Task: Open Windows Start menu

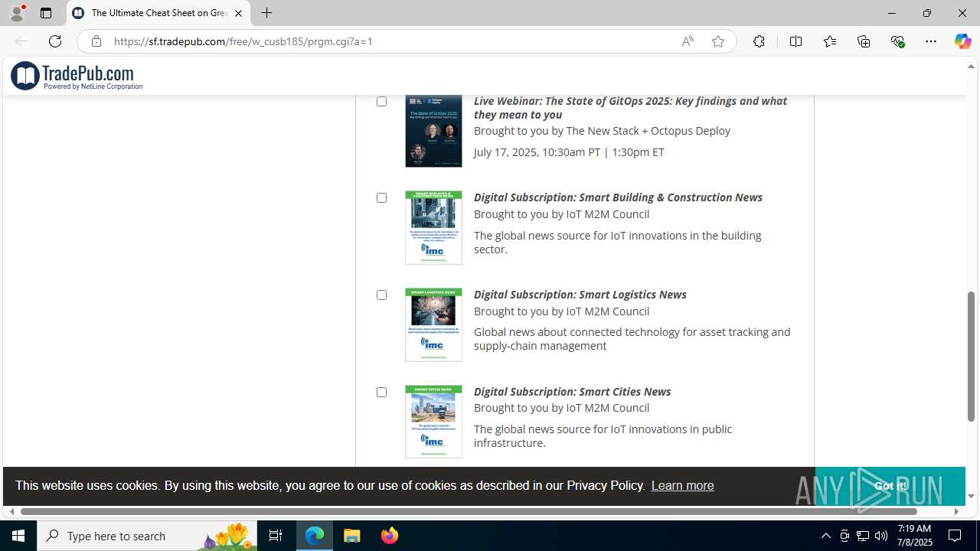Action: (x=18, y=536)
